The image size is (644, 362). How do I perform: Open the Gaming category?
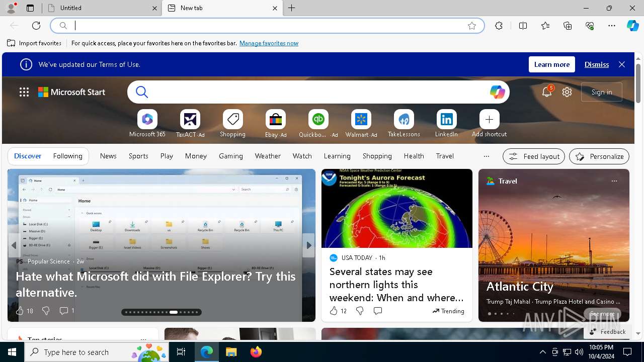(x=231, y=156)
